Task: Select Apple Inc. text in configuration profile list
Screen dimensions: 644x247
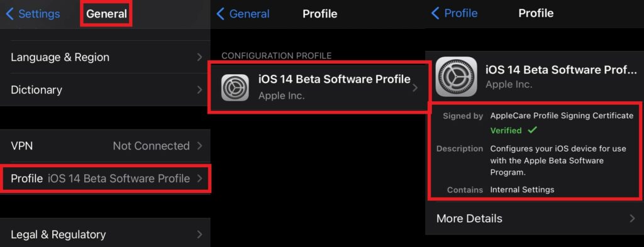Action: 282,96
